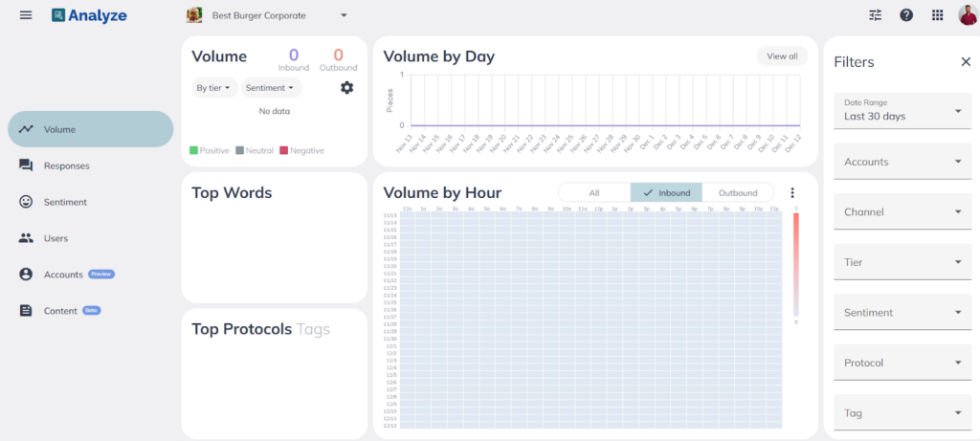Click the Content document icon

coord(26,311)
